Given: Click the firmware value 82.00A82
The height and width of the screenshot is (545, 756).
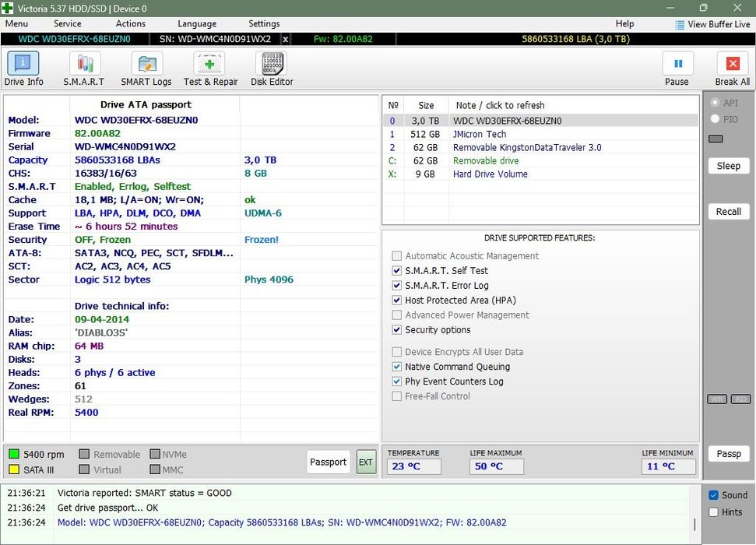Looking at the screenshot, I should 97,134.
